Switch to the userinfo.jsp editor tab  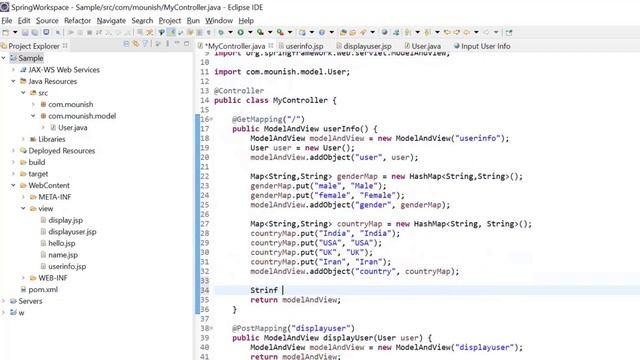point(301,46)
